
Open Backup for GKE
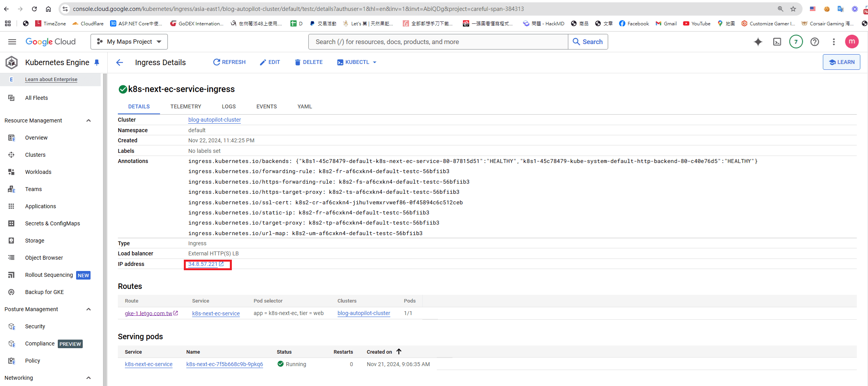(x=44, y=292)
